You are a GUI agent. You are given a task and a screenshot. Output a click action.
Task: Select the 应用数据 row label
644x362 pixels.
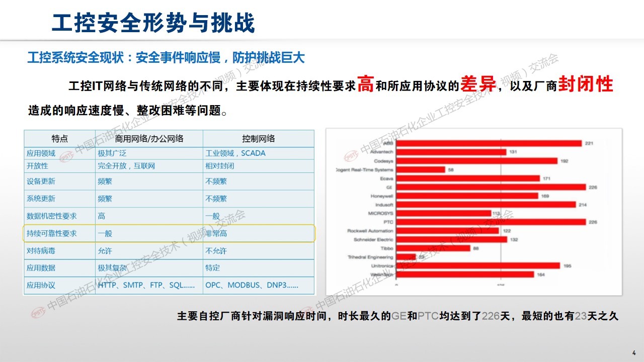(41, 267)
